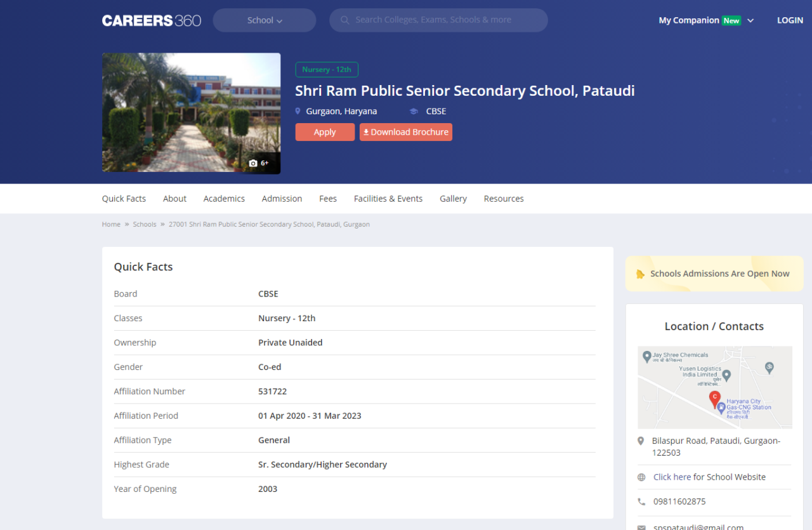This screenshot has width=812, height=530.
Task: Select the Admission tab
Action: (282, 199)
